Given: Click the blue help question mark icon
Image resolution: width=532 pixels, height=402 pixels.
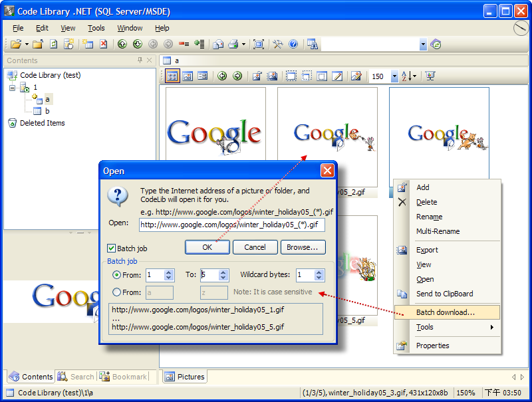Looking at the screenshot, I should pyautogui.click(x=293, y=44).
